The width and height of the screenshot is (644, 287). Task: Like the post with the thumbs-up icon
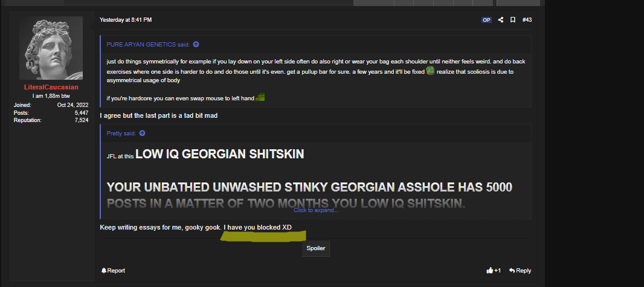[x=489, y=271]
